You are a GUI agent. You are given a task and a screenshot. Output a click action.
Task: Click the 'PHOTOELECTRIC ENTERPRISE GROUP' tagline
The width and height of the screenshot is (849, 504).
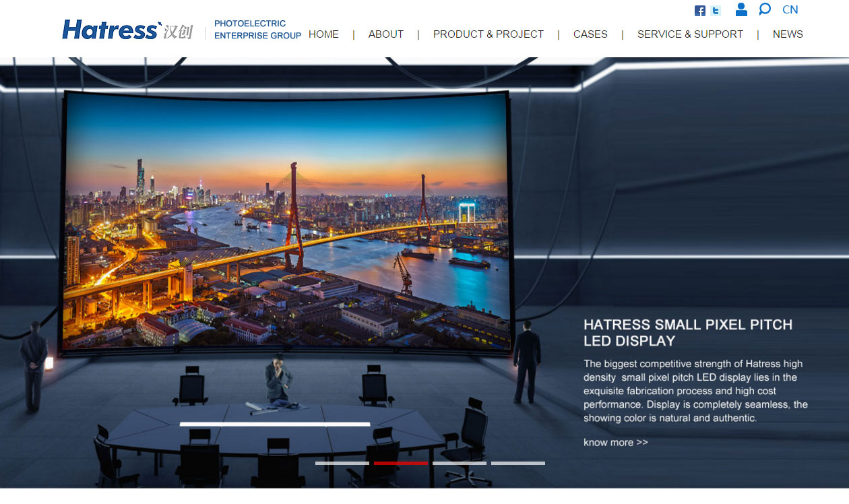257,30
